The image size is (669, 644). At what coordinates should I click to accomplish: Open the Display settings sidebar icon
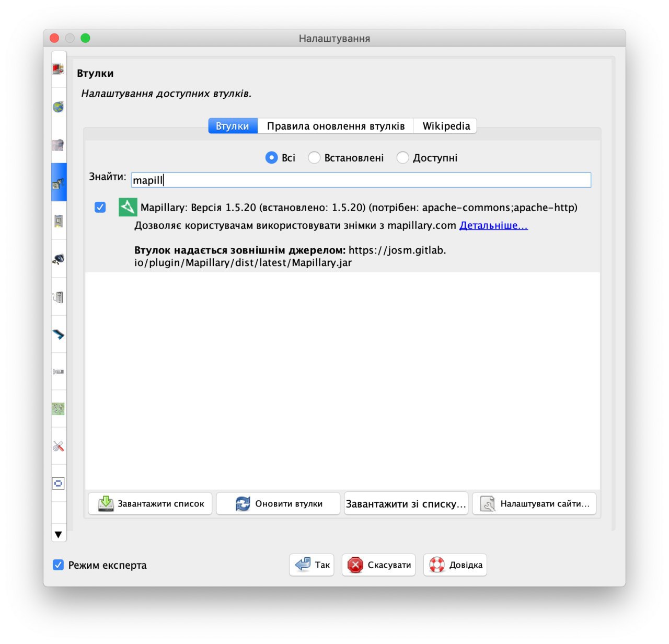pos(58,69)
